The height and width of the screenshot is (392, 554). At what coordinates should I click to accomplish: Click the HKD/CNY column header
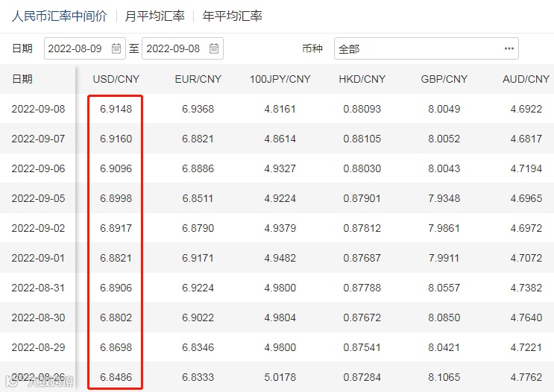[x=362, y=79]
